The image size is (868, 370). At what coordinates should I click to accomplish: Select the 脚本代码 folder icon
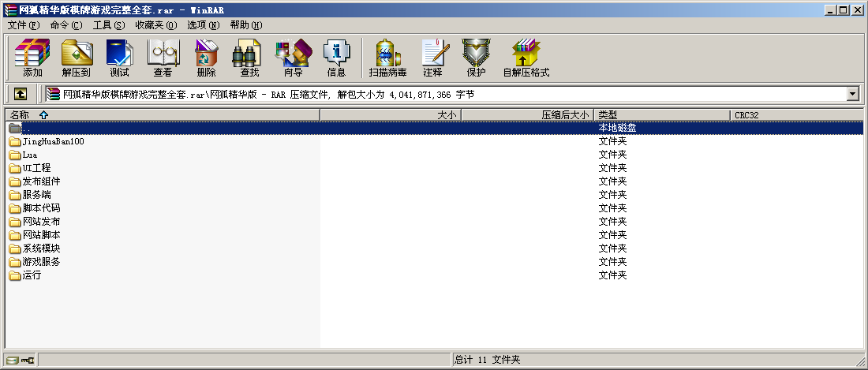(15, 208)
